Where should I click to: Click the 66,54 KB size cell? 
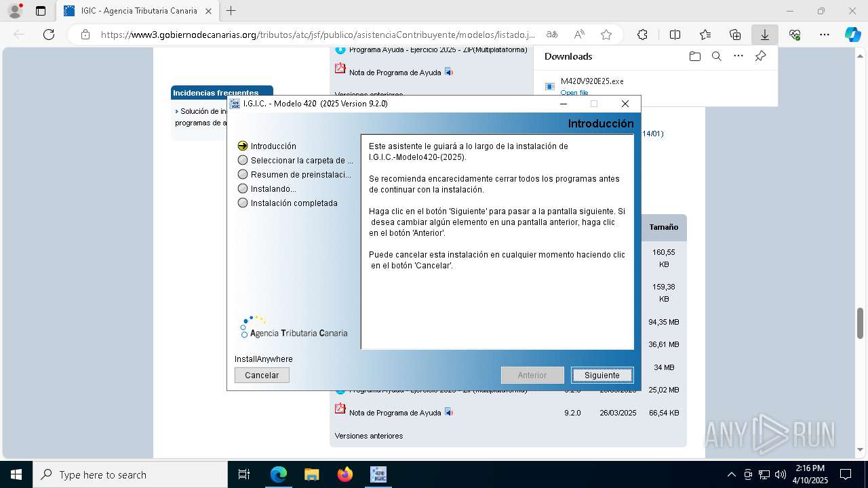pyautogui.click(x=664, y=413)
